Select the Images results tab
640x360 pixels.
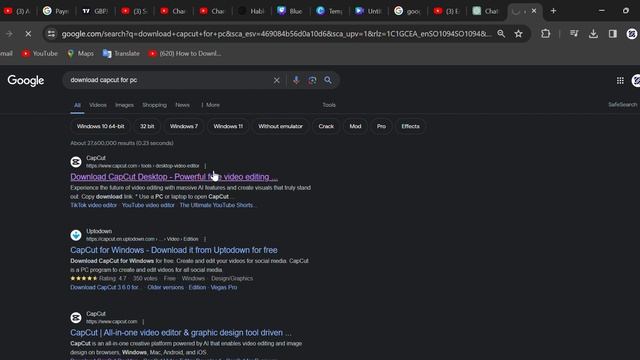click(124, 105)
